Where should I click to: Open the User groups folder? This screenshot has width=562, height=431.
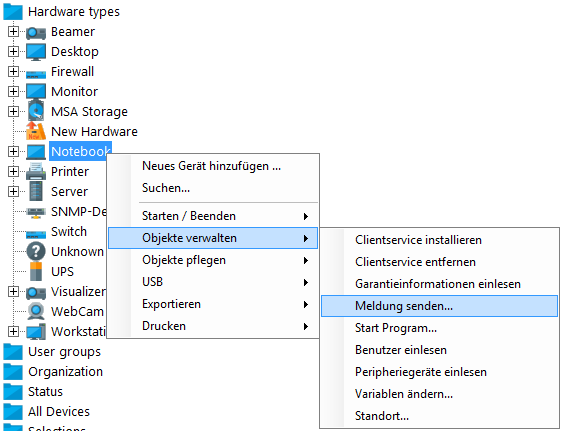coord(52,351)
